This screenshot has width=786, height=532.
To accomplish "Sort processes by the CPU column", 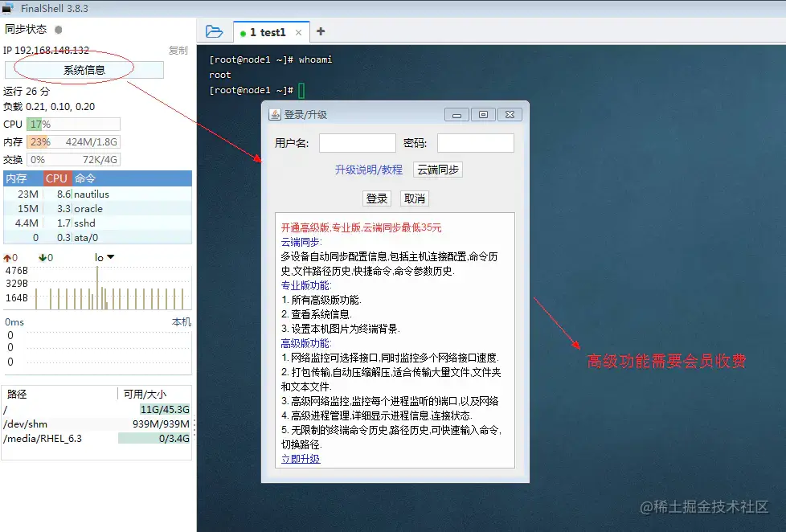I will [x=55, y=178].
